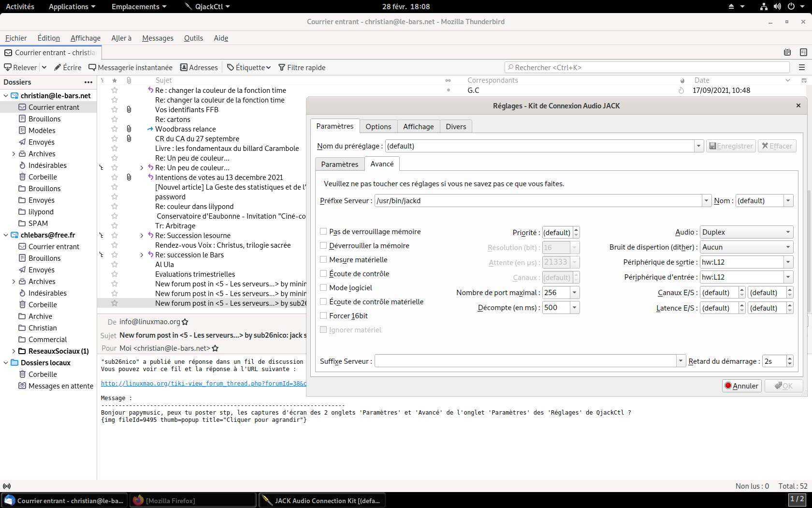Open the Outils menu
Image resolution: width=812 pixels, height=508 pixels.
(193, 38)
